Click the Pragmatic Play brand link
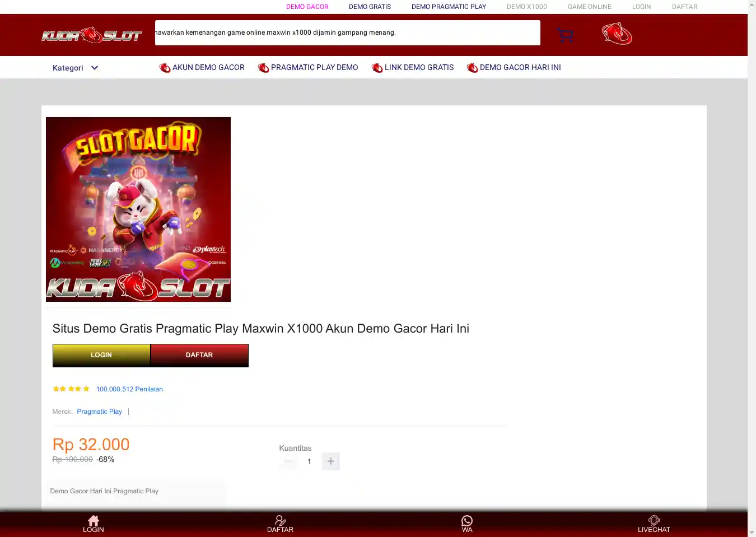 click(99, 412)
